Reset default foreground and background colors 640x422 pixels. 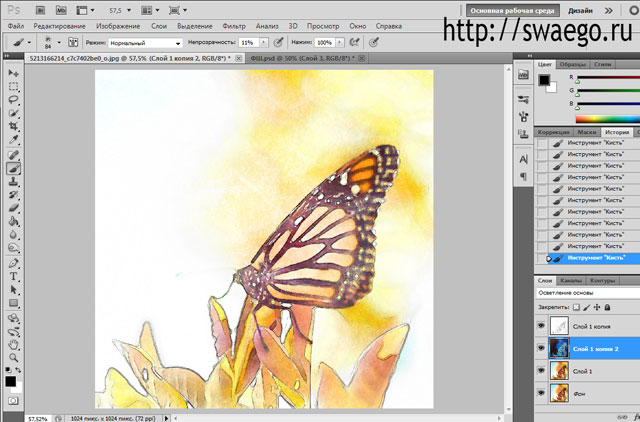point(8,370)
